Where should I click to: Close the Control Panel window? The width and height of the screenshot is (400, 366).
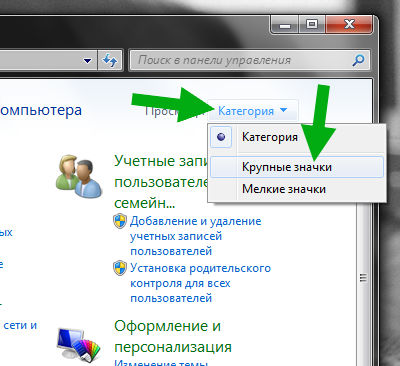[349, 25]
